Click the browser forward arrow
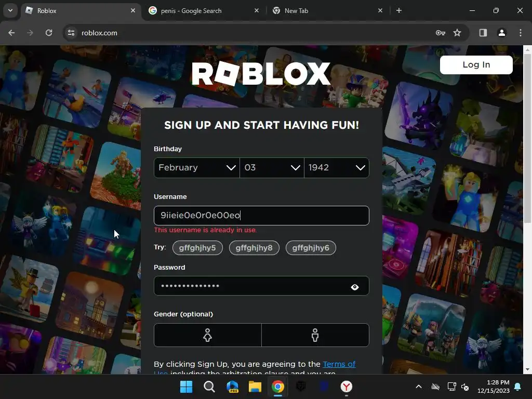532x399 pixels. (x=30, y=33)
